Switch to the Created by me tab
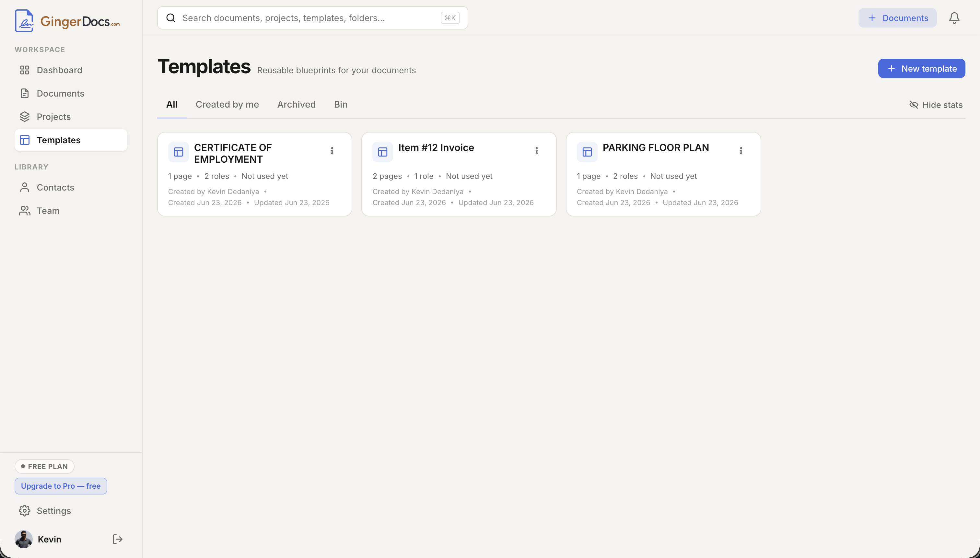 [227, 105]
